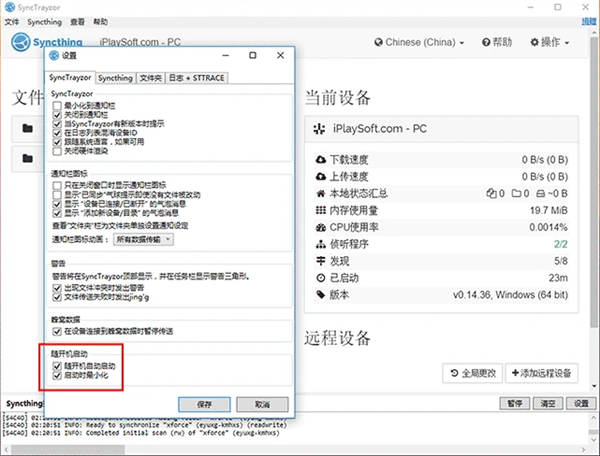Click the home icon next to 本地状态汇总

321,194
